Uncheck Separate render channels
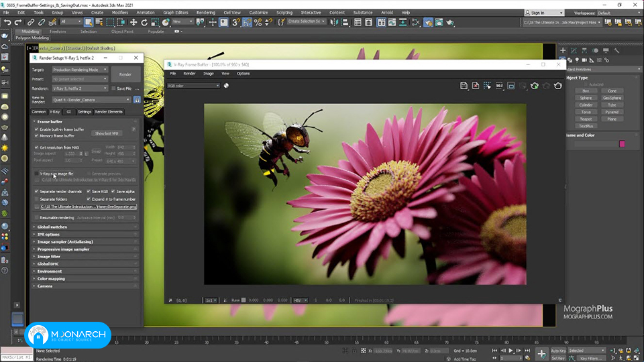This screenshot has height=362, width=644. click(x=36, y=191)
